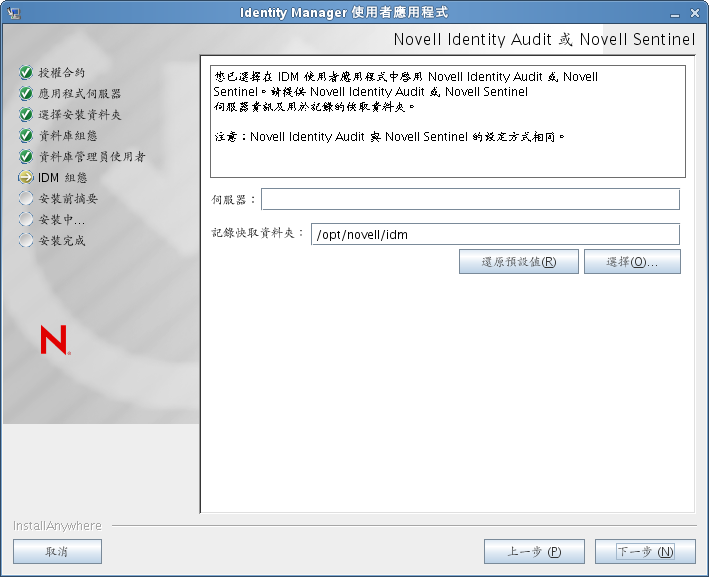Close the Identity Manager installer window
The image size is (709, 577).
tap(695, 14)
